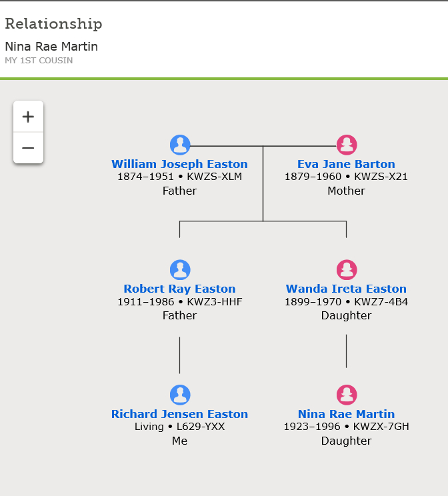448x496 pixels.
Task: Open the Nina Rae Martin link in the tree
Action: (x=346, y=414)
